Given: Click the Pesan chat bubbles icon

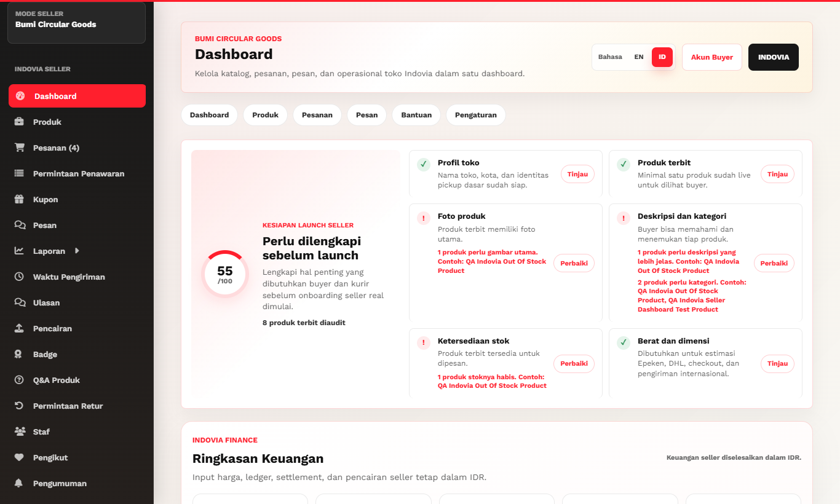Looking at the screenshot, I should click(20, 225).
